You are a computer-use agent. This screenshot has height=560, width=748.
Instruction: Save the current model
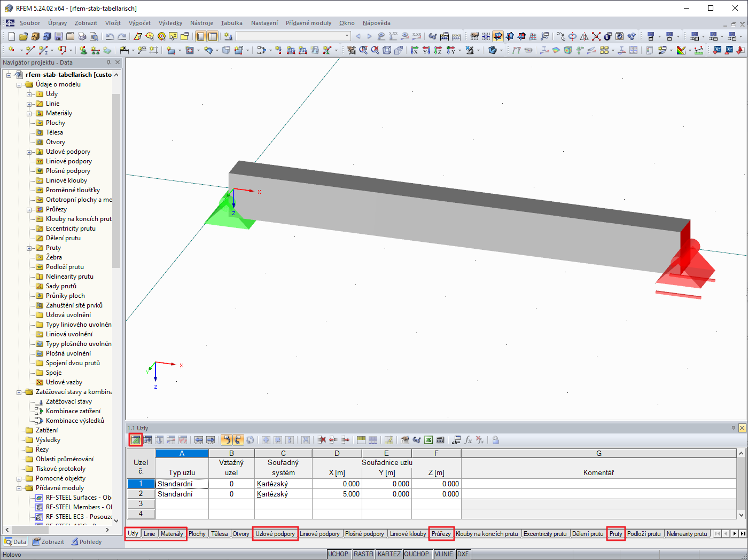click(x=58, y=36)
